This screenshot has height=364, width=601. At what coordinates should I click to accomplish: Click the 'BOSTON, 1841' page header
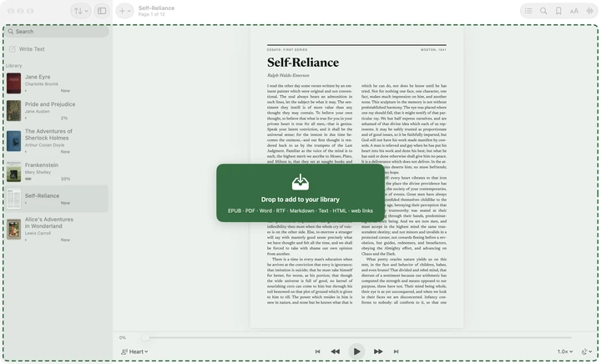[x=433, y=50]
